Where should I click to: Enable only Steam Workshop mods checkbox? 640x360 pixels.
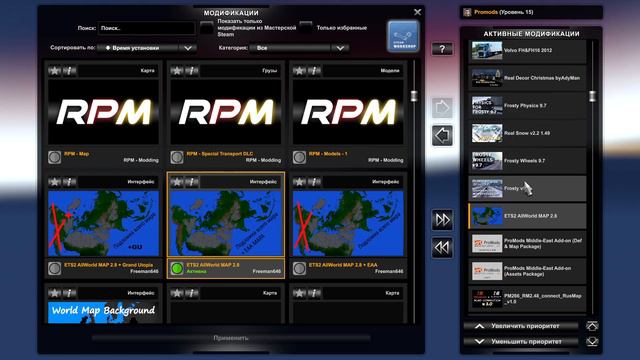(207, 28)
